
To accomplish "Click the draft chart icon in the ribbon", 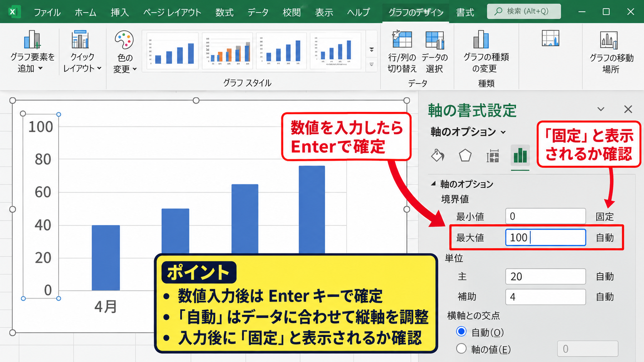I will [x=550, y=38].
